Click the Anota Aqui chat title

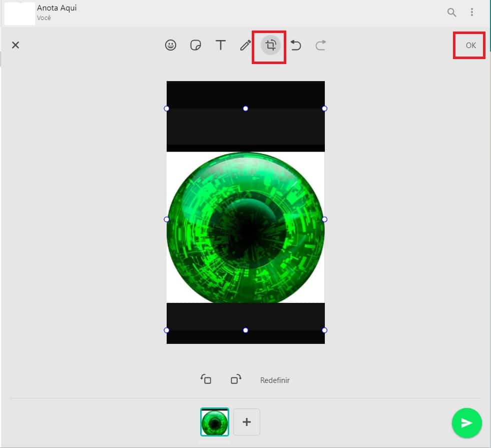tap(57, 8)
